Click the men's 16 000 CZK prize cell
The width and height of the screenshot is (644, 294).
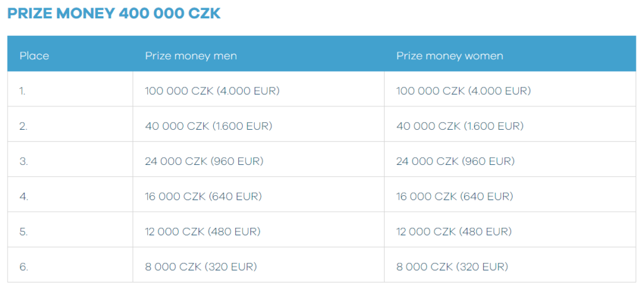coord(203,196)
